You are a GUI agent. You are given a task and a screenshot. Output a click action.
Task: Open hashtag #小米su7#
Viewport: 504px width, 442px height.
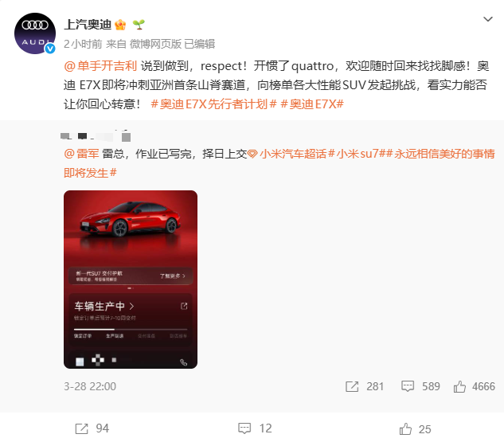coord(357,154)
